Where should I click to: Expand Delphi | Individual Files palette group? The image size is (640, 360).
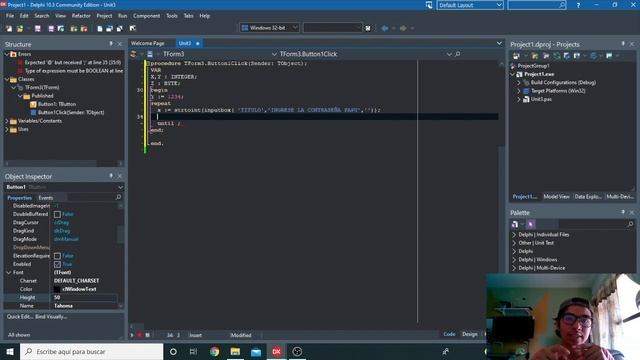pyautogui.click(x=514, y=235)
